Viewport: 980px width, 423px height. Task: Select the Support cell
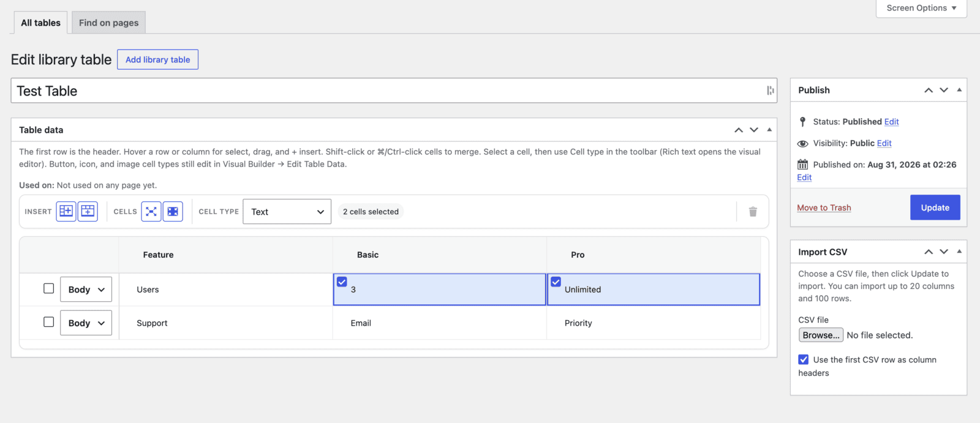pos(225,323)
